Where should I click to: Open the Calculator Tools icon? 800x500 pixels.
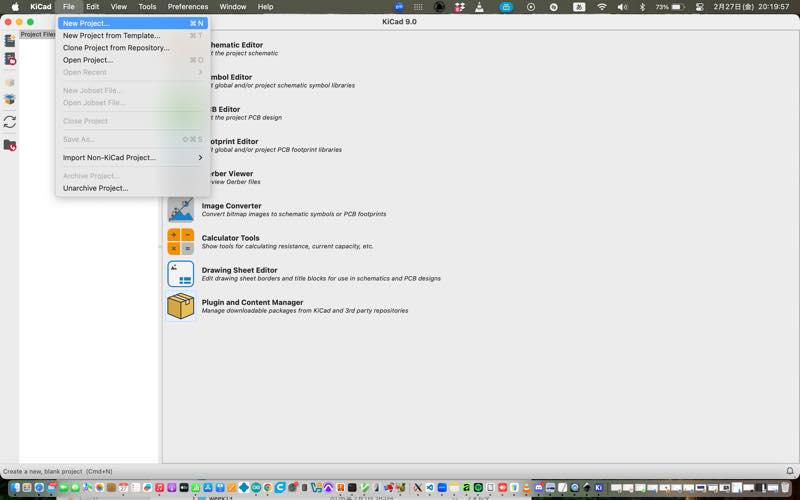(181, 242)
